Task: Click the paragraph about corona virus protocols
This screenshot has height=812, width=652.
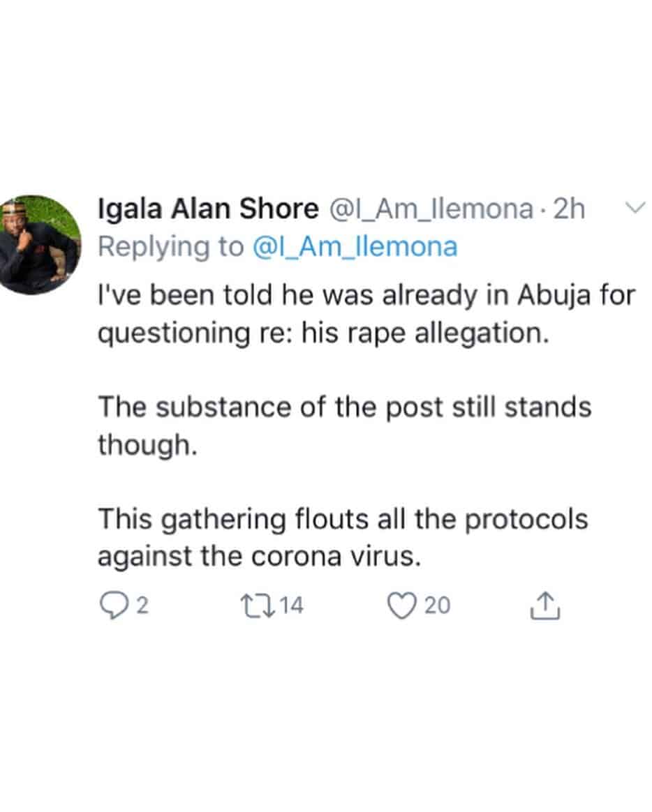Action: [343, 537]
